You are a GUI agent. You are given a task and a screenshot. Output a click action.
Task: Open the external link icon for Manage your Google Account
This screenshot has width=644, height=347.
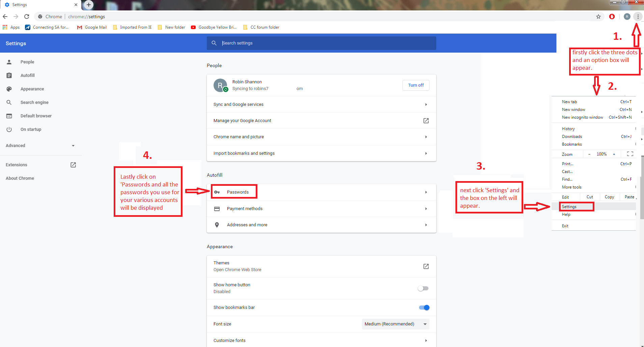(x=426, y=121)
